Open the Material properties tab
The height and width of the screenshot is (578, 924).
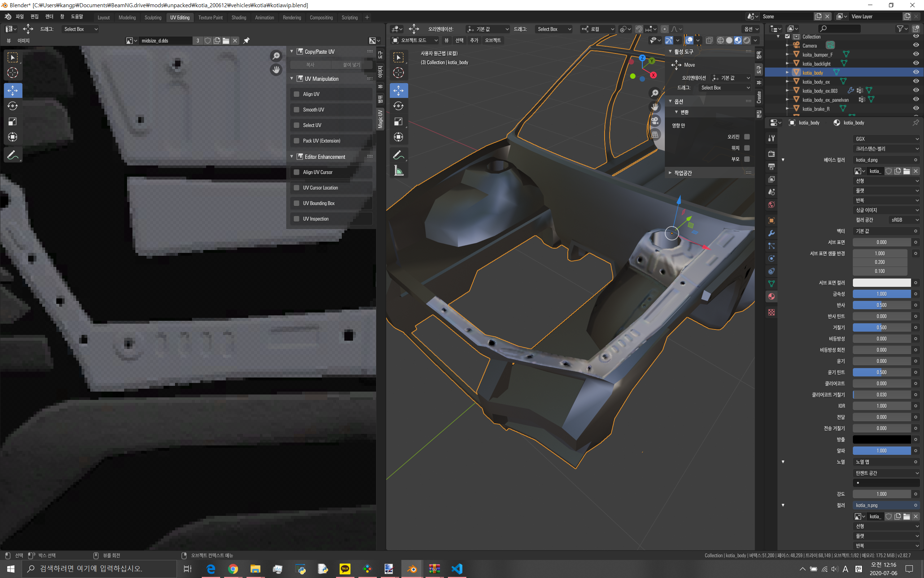(x=771, y=297)
